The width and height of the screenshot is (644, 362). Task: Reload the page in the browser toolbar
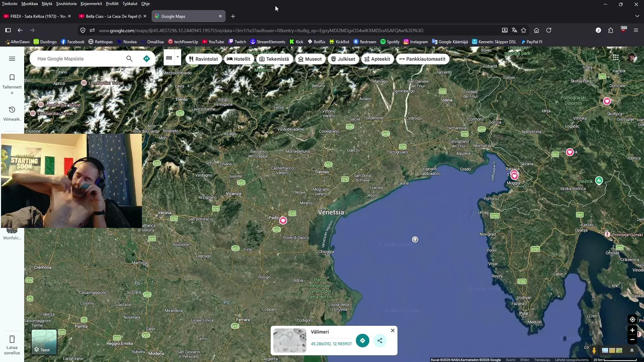(548, 30)
